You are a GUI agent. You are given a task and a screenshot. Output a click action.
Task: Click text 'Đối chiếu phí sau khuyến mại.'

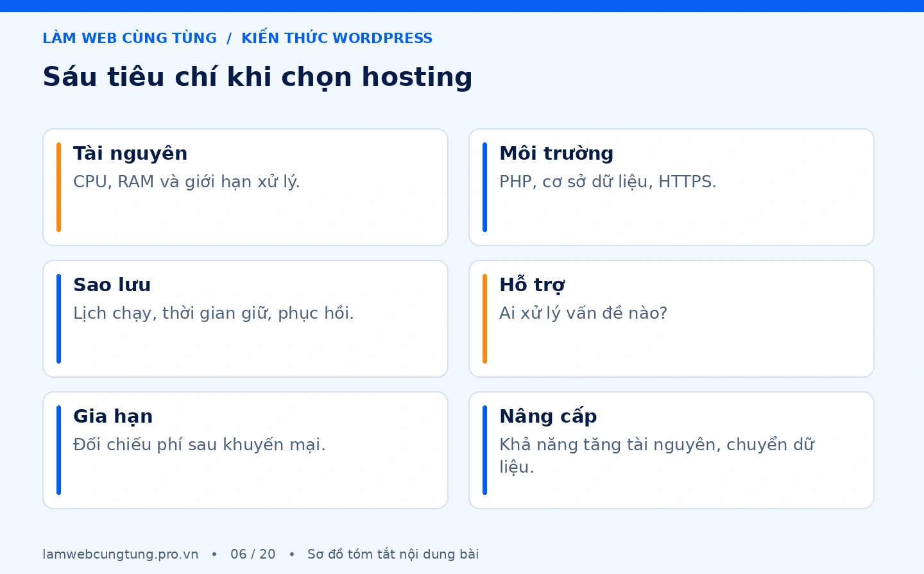pos(200,444)
